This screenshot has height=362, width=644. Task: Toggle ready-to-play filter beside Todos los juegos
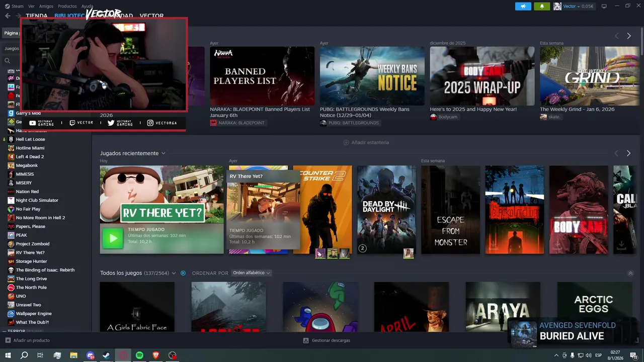(x=183, y=273)
